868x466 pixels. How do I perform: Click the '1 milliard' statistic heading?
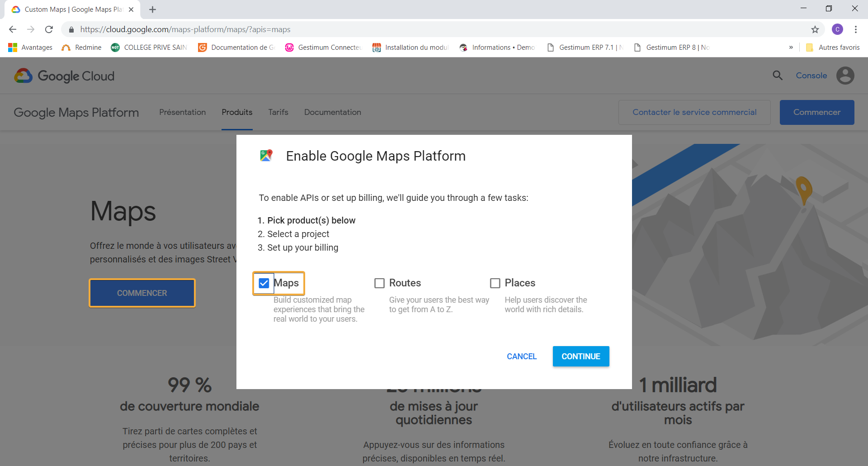[678, 385]
